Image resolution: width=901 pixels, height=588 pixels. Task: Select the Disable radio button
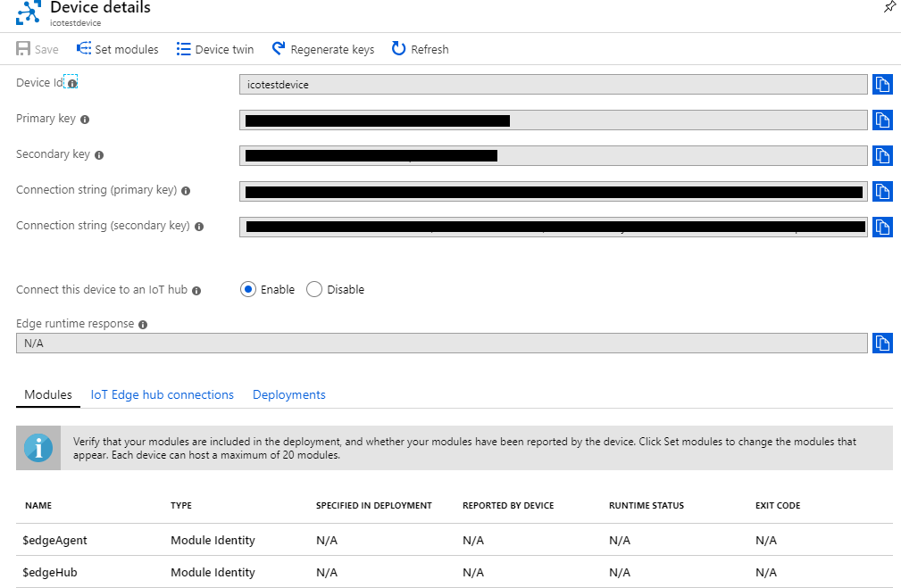314,289
